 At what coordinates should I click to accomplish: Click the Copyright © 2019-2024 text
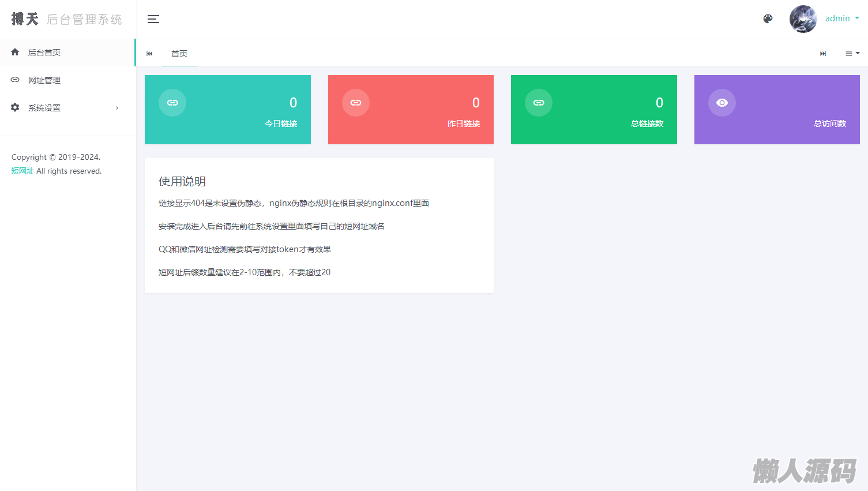[56, 157]
